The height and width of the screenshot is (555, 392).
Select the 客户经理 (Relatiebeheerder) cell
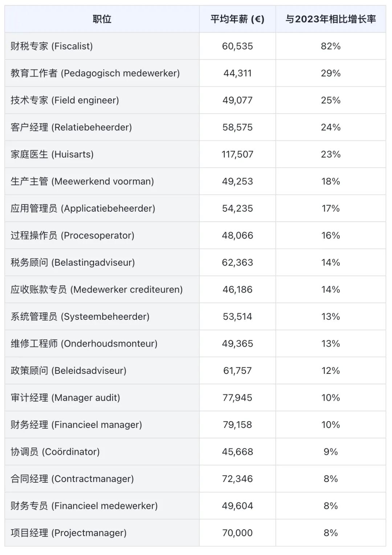pyautogui.click(x=71, y=127)
